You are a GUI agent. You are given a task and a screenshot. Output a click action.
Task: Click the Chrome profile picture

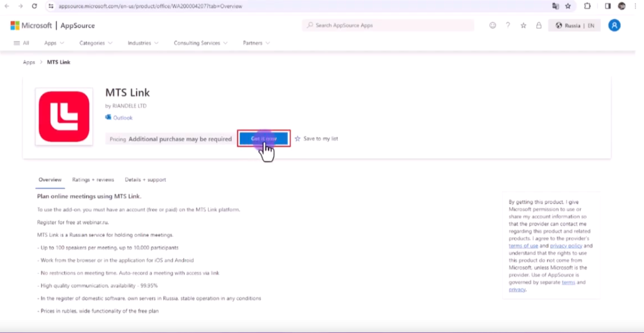622,6
